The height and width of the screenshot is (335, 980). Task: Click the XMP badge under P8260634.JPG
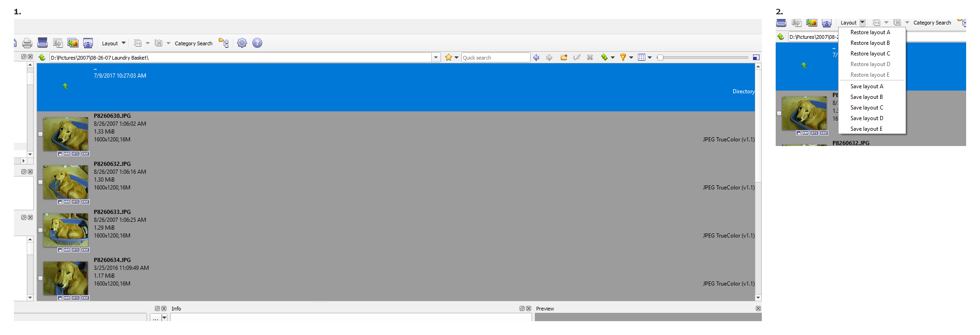coord(67,298)
